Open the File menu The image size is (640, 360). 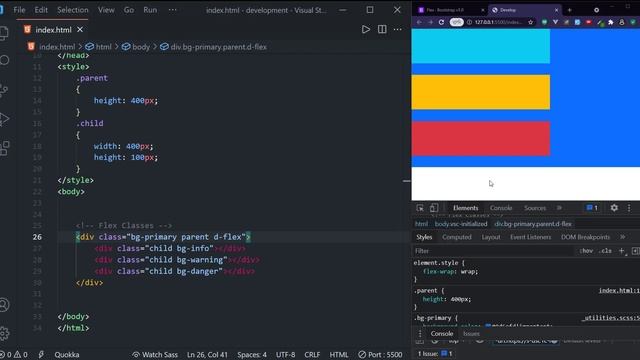pos(19,10)
